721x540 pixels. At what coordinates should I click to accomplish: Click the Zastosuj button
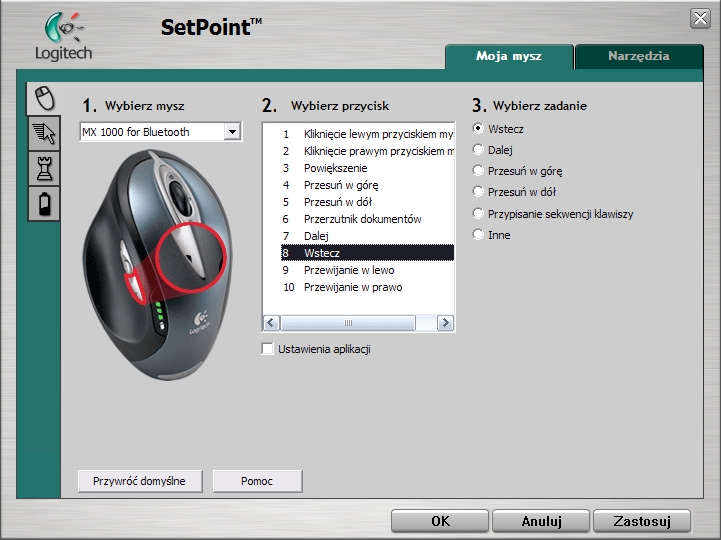pos(642,521)
